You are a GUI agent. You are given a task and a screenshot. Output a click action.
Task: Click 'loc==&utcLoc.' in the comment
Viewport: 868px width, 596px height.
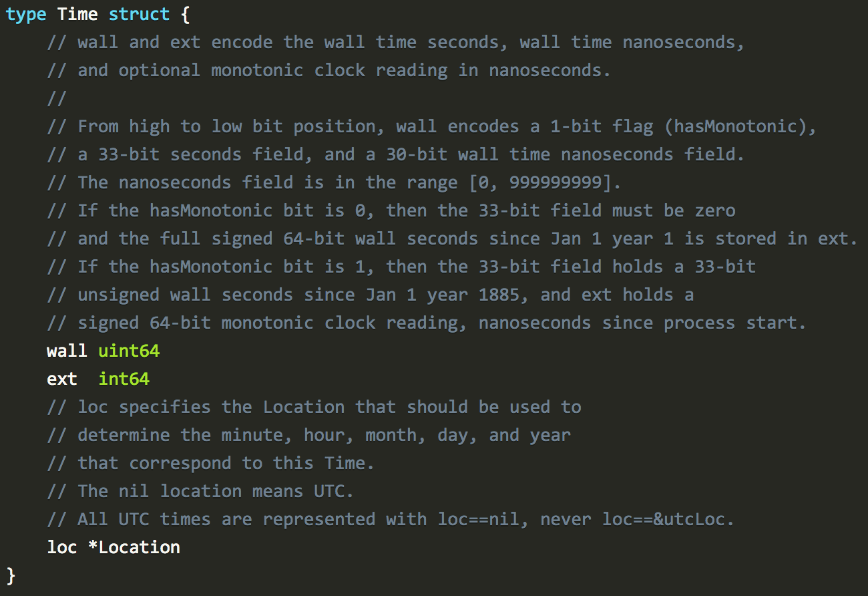668,519
